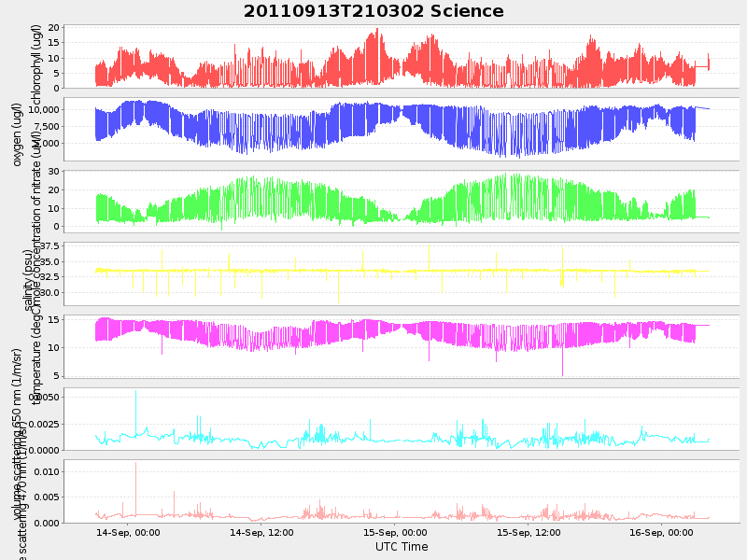747x560 pixels.
Task: Click the 'oxygen (ug/l)' axis label
Action: (x=17, y=134)
